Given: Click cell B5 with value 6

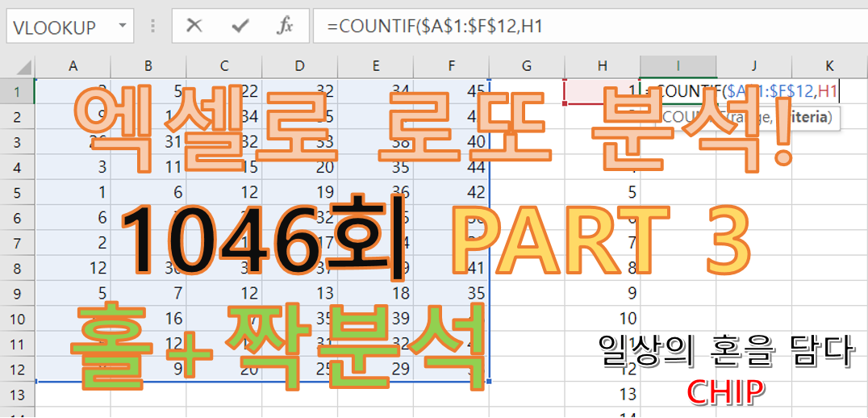Looking at the screenshot, I should point(148,192).
